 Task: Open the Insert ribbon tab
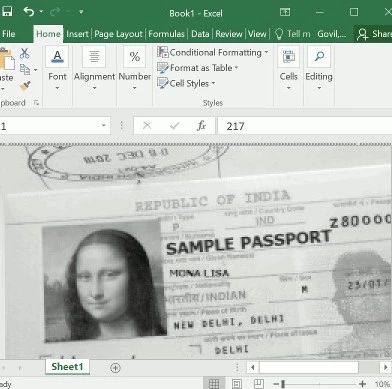click(77, 34)
